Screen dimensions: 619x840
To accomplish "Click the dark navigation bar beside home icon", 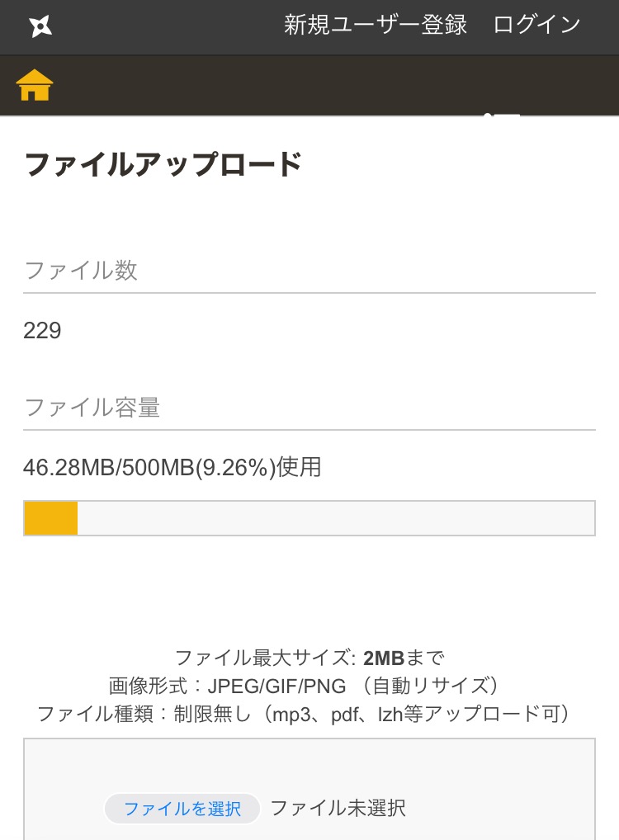I will click(289, 85).
